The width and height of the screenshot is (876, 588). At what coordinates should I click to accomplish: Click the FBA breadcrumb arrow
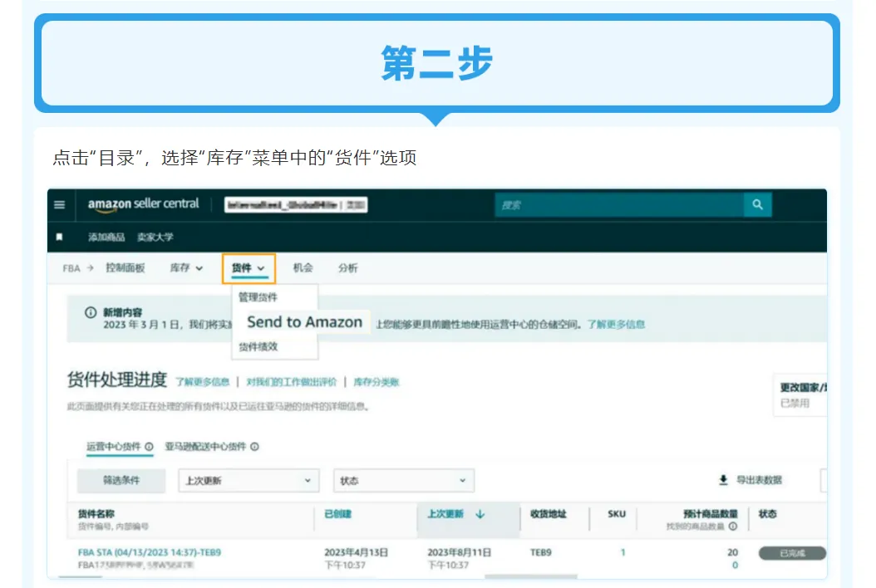(90, 268)
